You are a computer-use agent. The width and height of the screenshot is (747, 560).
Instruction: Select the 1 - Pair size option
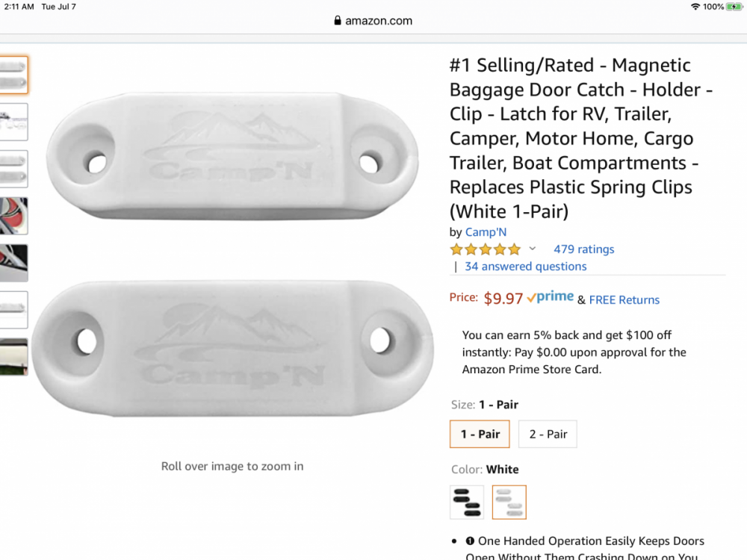point(480,434)
